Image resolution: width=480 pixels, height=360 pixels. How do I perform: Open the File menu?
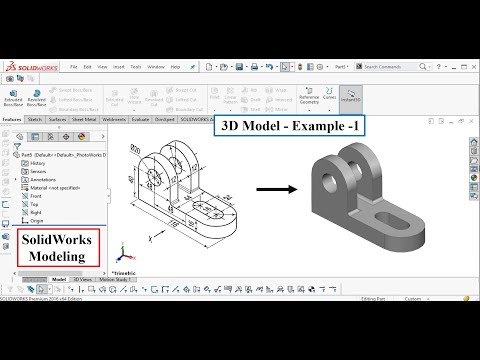click(74, 67)
